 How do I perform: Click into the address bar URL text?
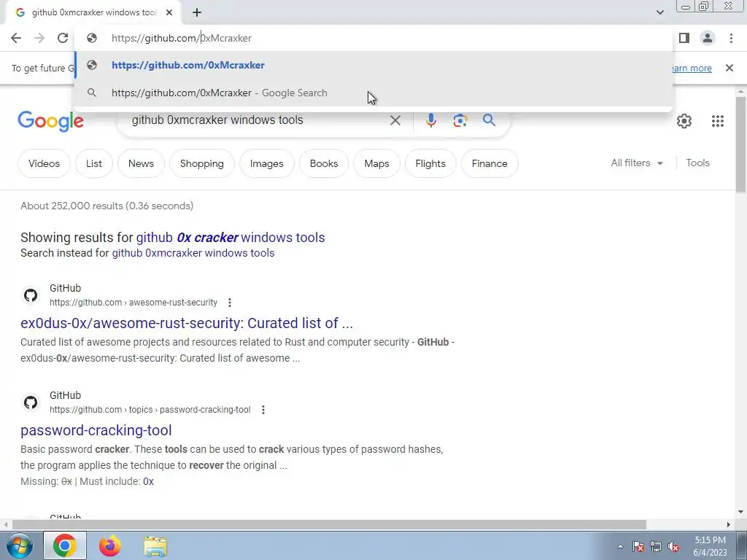pyautogui.click(x=182, y=38)
